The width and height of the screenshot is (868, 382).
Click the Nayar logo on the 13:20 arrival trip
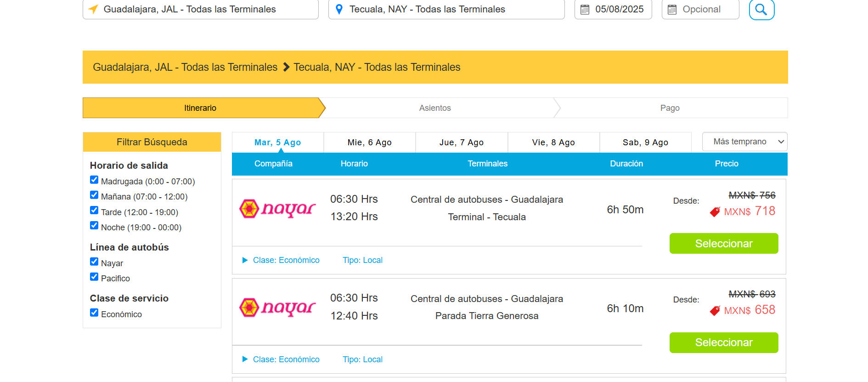pyautogui.click(x=277, y=209)
